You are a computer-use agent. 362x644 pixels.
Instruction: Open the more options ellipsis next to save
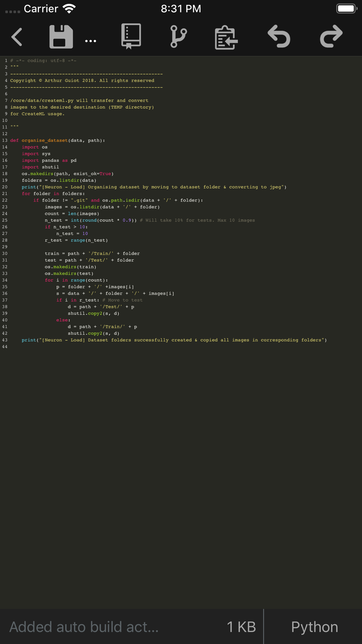point(90,41)
